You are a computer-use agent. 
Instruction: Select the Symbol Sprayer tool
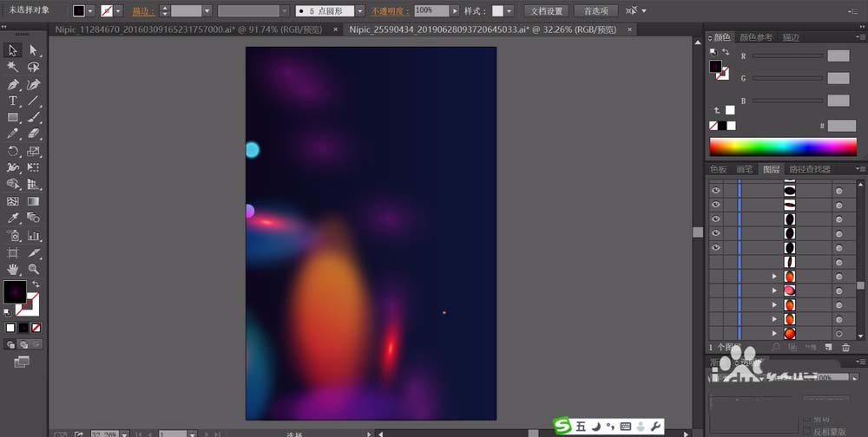pos(13,236)
